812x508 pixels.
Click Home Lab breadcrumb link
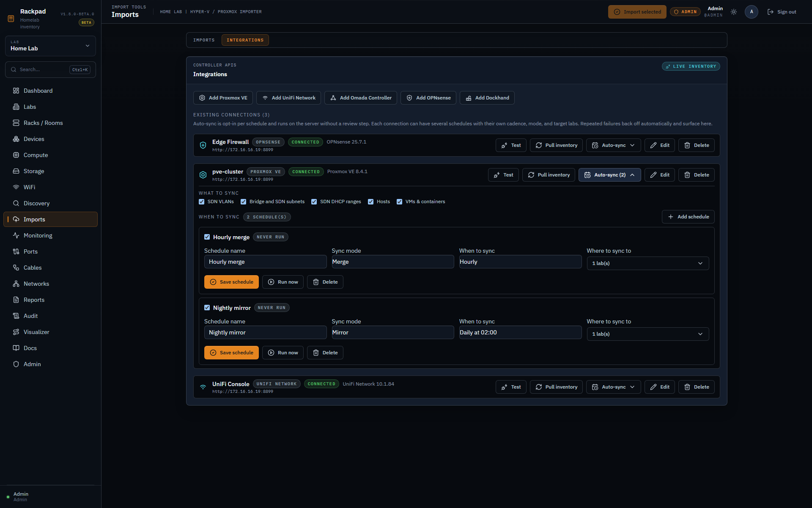171,12
